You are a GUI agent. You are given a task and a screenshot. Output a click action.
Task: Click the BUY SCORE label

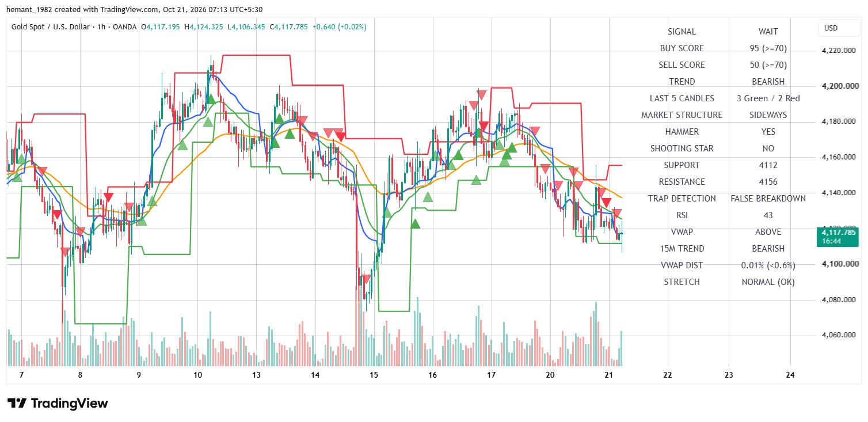pos(682,48)
